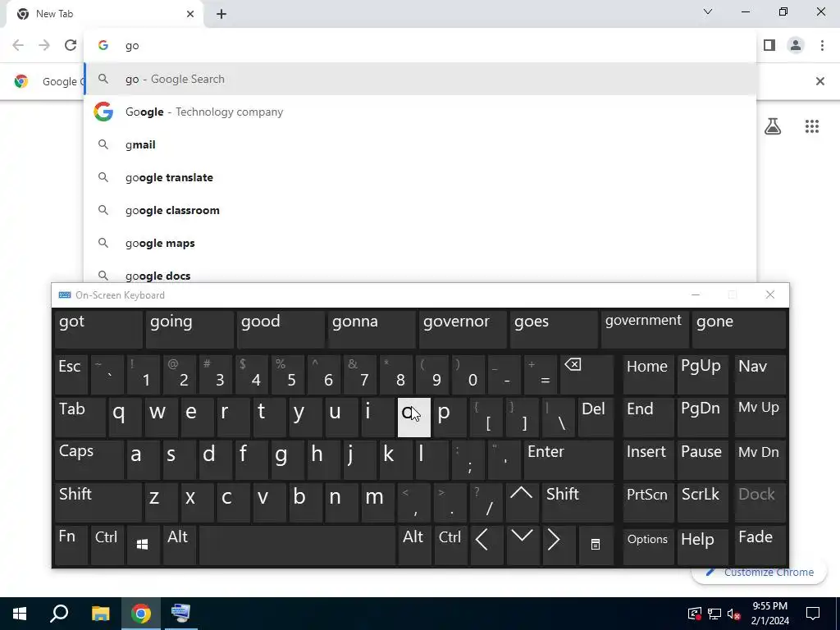This screenshot has width=840, height=630.
Task: Tap the Home key
Action: (x=648, y=373)
